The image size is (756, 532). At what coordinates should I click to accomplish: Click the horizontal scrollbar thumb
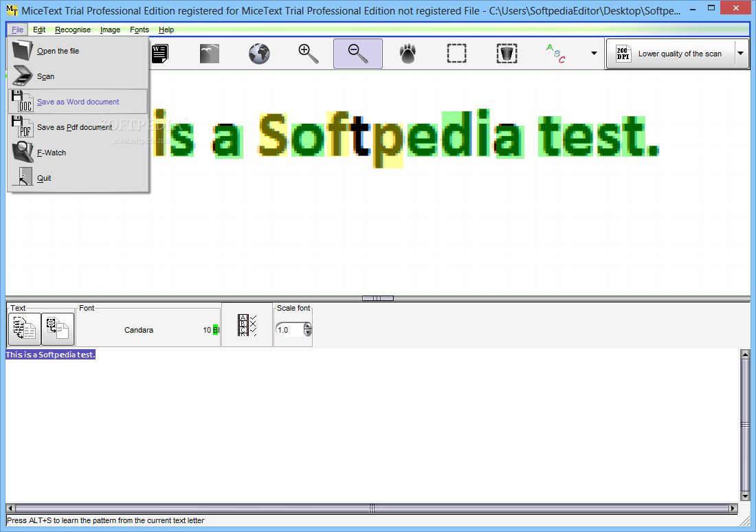[372, 508]
